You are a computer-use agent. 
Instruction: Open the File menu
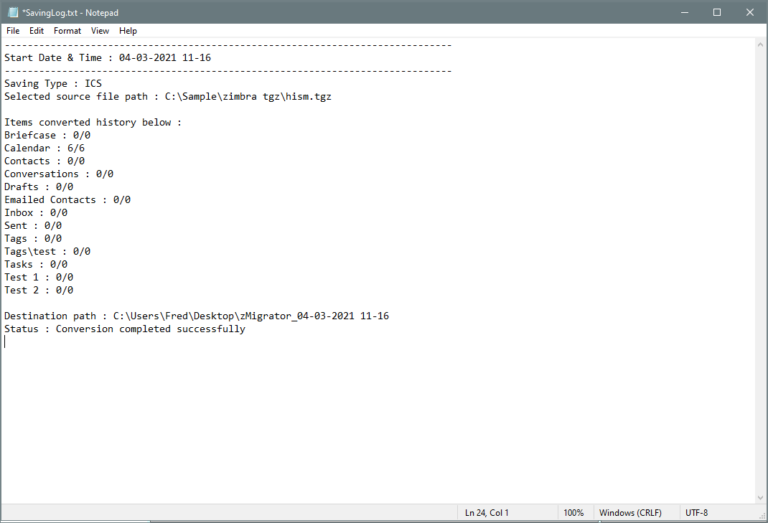[13, 31]
